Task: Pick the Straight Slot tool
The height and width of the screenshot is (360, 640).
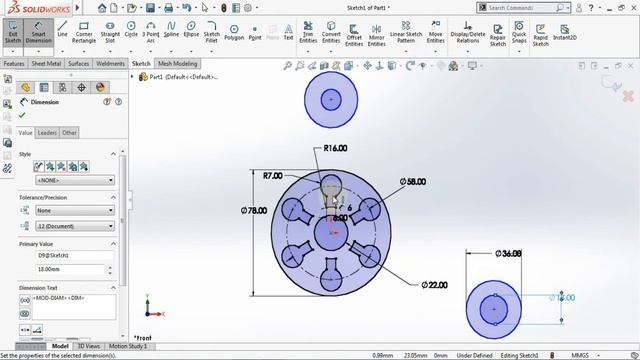Action: [x=110, y=32]
